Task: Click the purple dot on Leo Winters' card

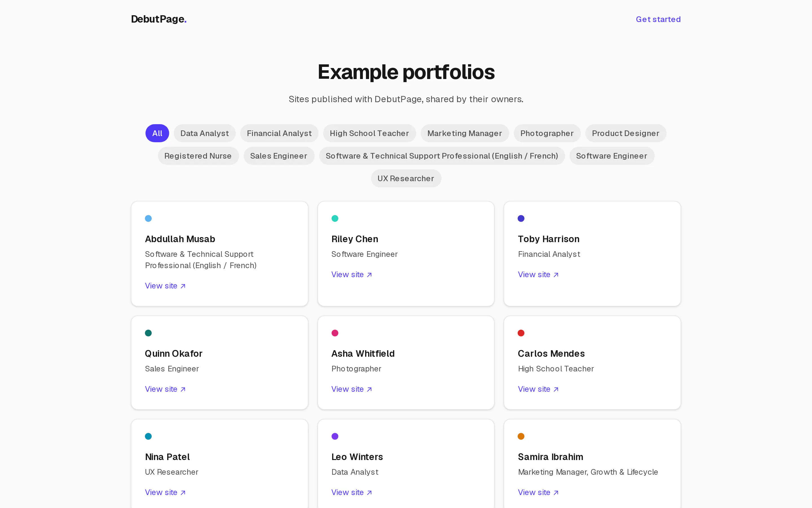Action: pyautogui.click(x=335, y=436)
